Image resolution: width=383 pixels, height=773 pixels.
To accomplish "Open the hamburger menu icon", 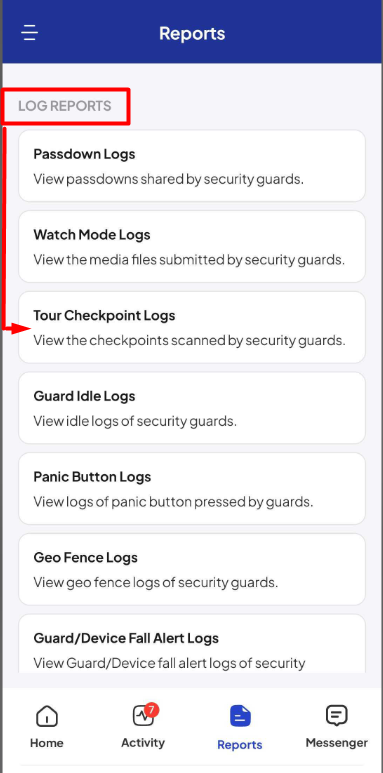I will (30, 33).
